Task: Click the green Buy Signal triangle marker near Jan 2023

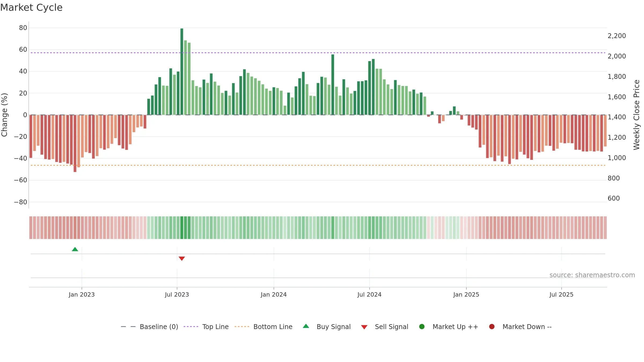Action: click(75, 249)
